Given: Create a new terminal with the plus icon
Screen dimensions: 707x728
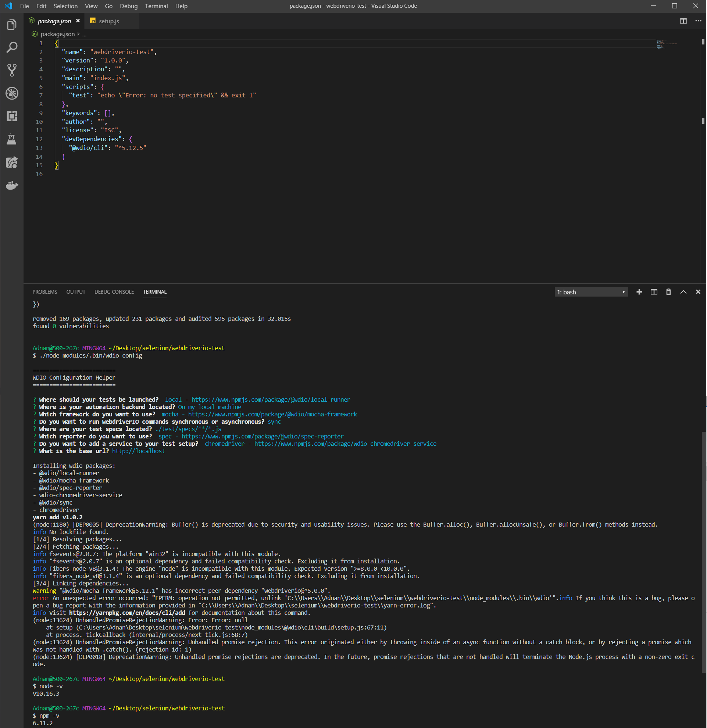Looking at the screenshot, I should tap(639, 292).
